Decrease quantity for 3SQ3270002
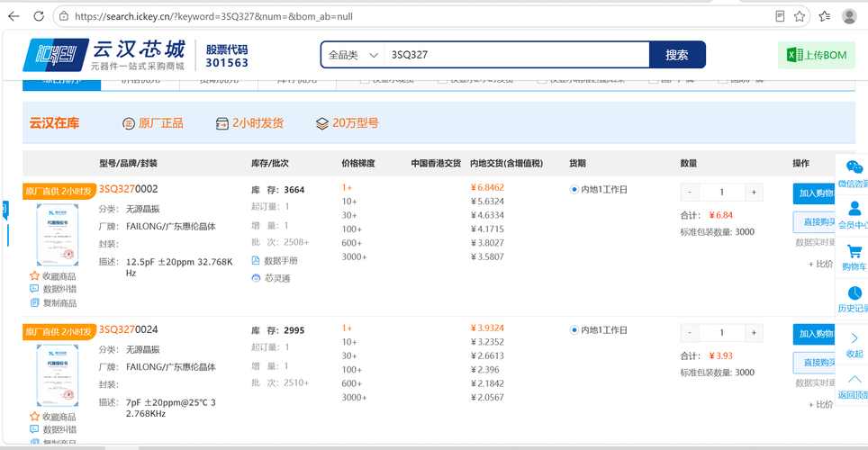The width and height of the screenshot is (868, 450). coord(690,192)
